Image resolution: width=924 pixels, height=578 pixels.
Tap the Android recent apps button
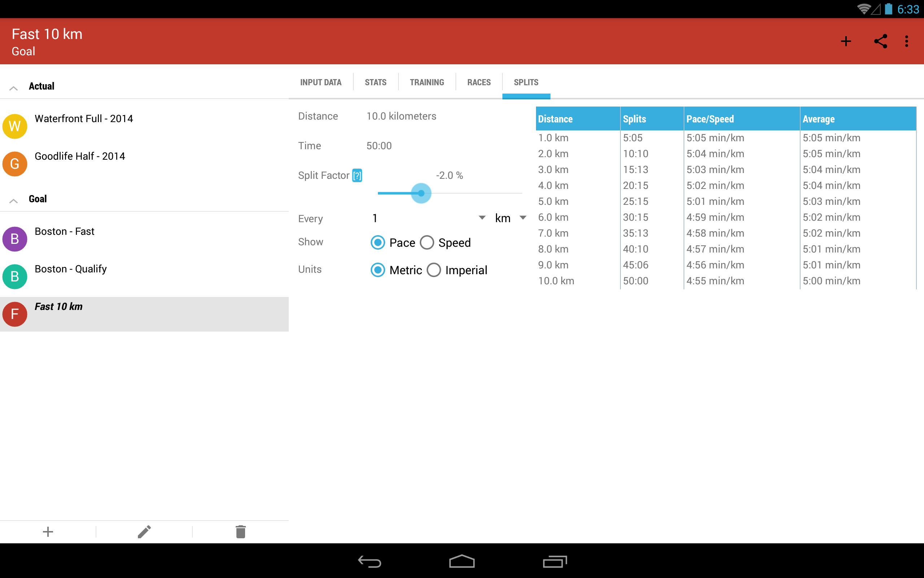555,561
